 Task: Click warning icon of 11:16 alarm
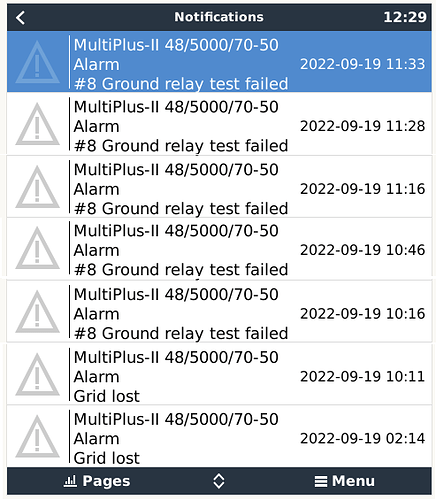click(x=37, y=187)
